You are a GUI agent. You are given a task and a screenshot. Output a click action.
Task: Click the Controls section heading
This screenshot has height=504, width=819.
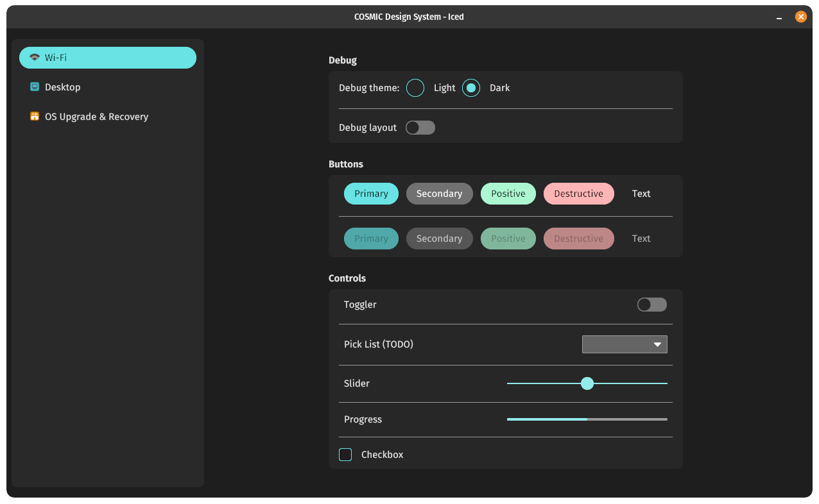coord(347,278)
